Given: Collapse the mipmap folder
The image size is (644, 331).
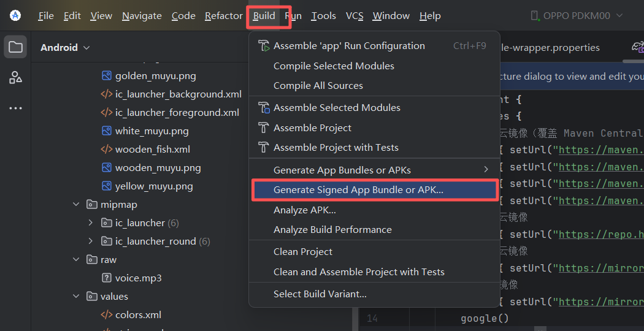Looking at the screenshot, I should pyautogui.click(x=76, y=205).
